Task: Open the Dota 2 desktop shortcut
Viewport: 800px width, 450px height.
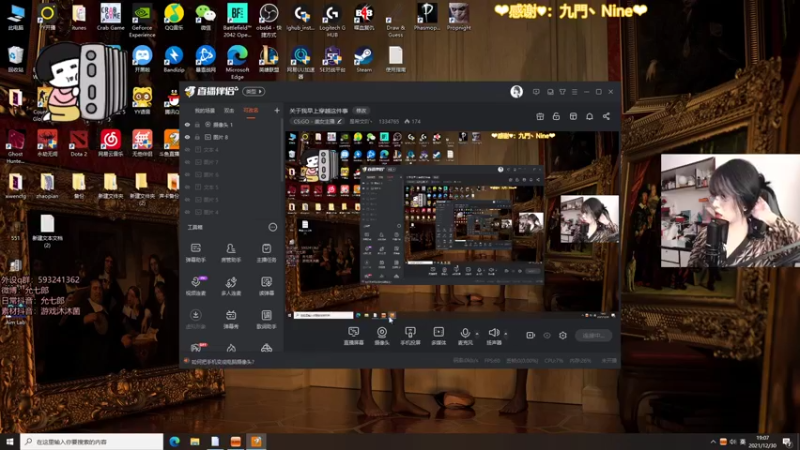Action: click(79, 143)
